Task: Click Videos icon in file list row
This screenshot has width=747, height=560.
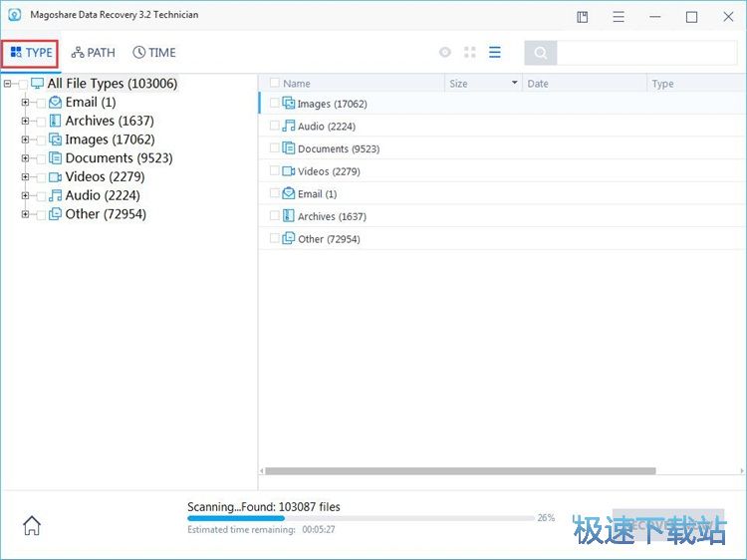Action: coord(288,170)
